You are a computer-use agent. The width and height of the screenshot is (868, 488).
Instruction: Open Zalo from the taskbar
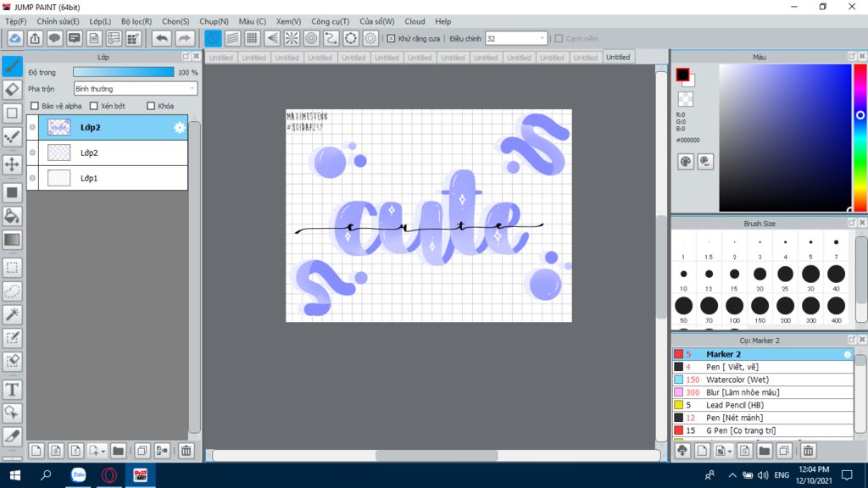pos(79,474)
